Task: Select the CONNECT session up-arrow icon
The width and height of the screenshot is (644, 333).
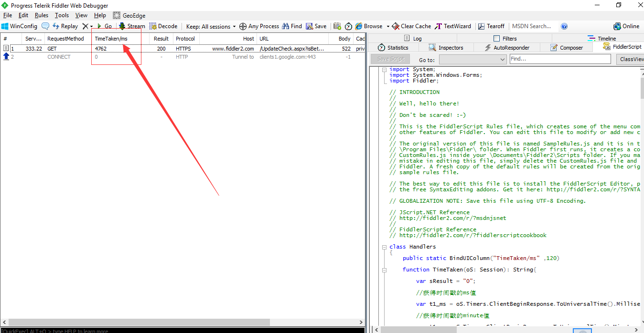Action: click(6, 56)
